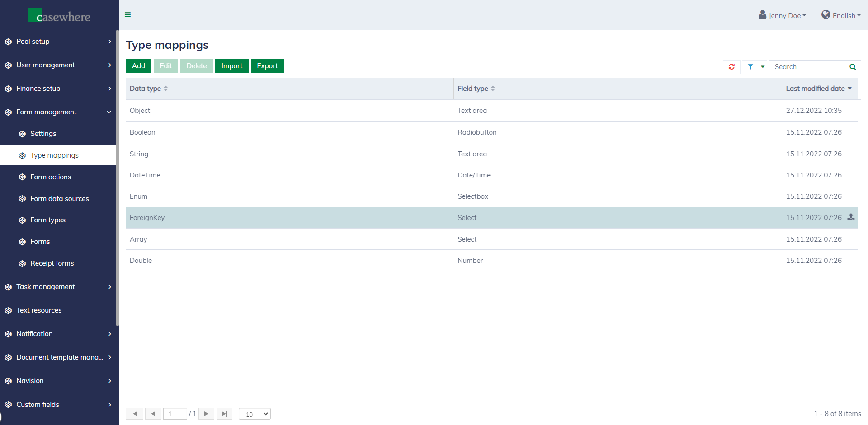Click the Search input field
The image size is (868, 425).
(x=808, y=67)
